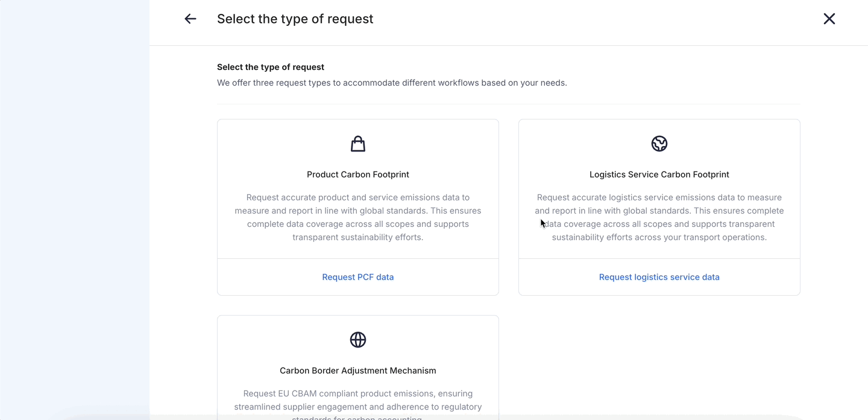The image size is (868, 420).
Task: Click the empty space right of CBAM card
Action: coord(659,362)
